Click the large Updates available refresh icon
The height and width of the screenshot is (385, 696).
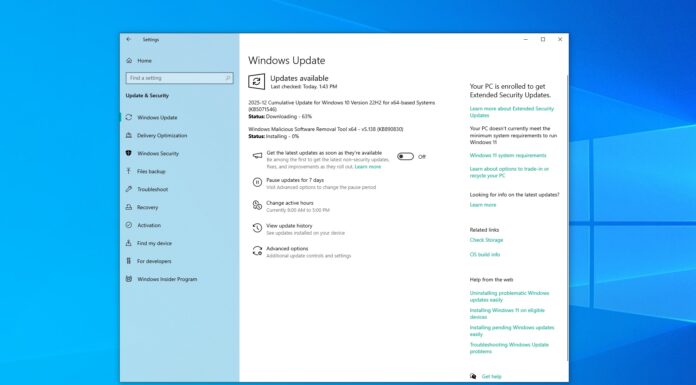click(257, 82)
